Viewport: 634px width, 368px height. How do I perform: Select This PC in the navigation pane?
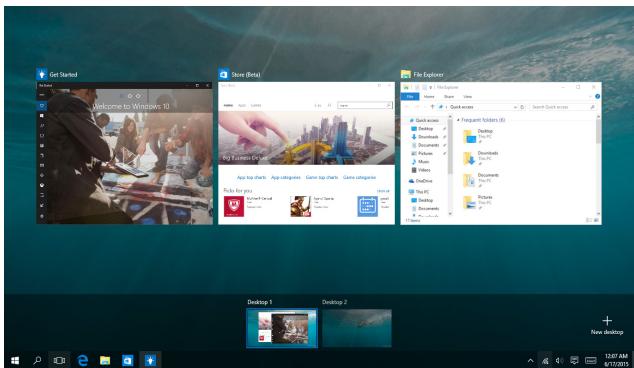point(419,192)
